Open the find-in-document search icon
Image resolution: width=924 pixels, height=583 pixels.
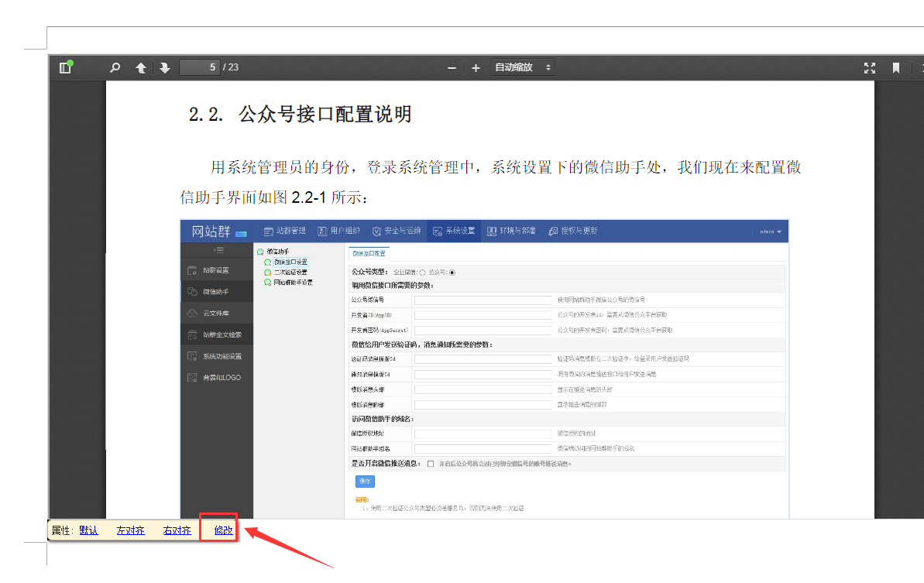[115, 67]
